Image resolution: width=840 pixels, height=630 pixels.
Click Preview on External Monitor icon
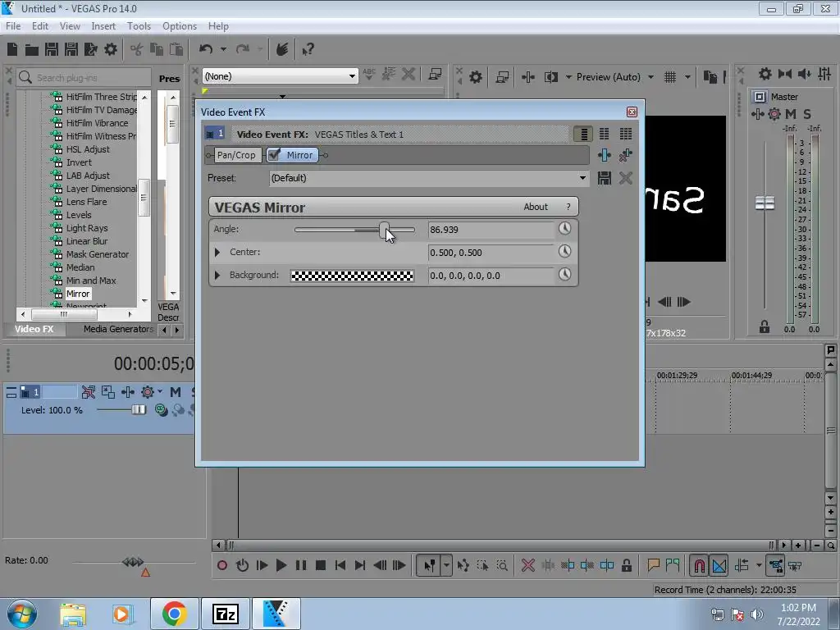502,77
